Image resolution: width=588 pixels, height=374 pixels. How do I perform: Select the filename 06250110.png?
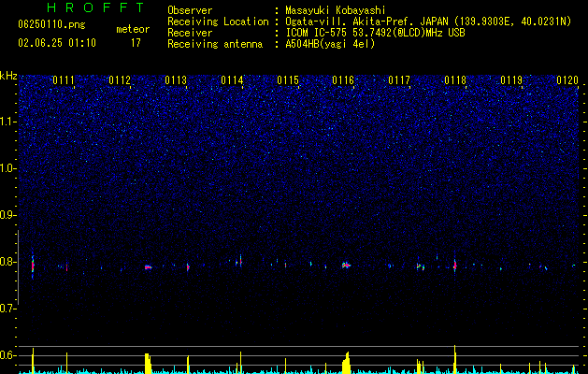[51, 24]
